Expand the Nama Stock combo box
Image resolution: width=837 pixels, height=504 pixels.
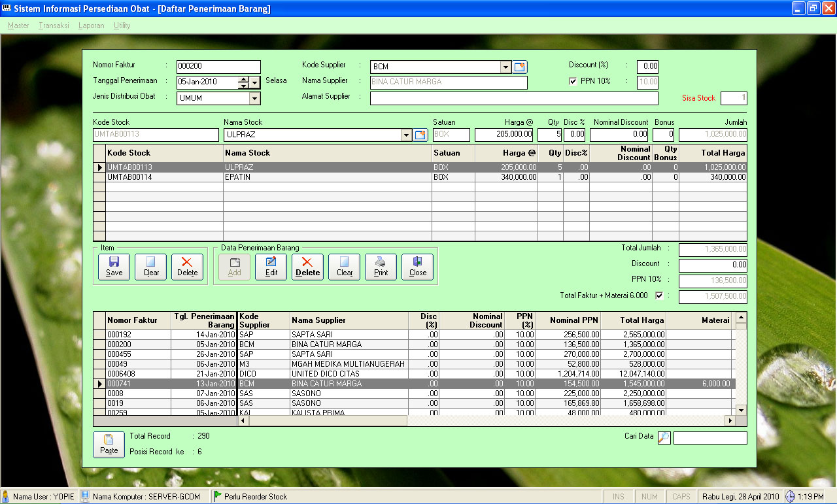click(x=406, y=135)
